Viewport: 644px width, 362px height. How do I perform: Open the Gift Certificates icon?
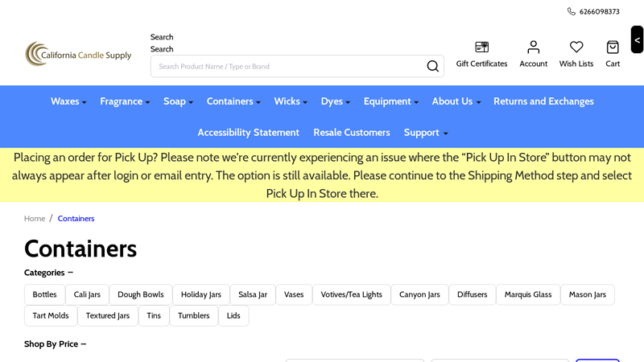point(481,47)
